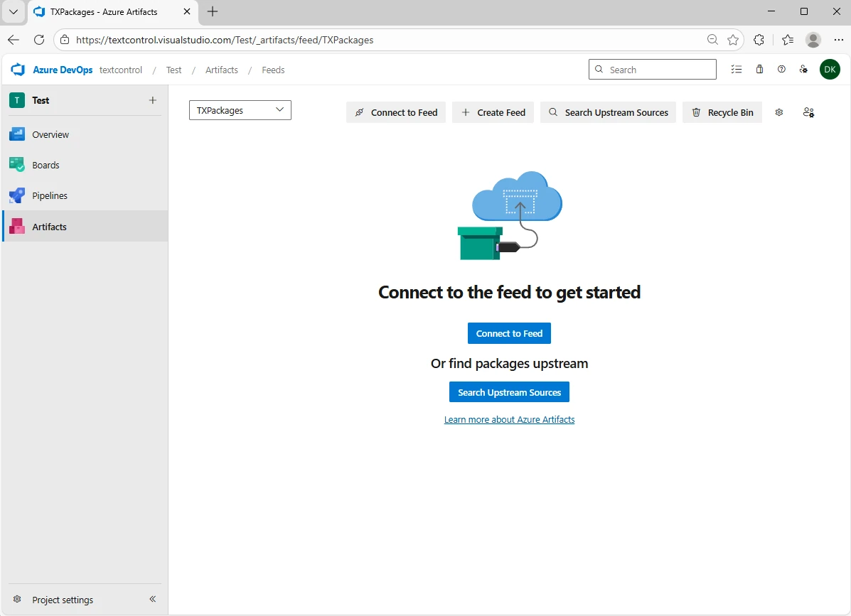Viewport: 851px width, 616px height.
Task: Open the help question mark menu
Action: (781, 69)
